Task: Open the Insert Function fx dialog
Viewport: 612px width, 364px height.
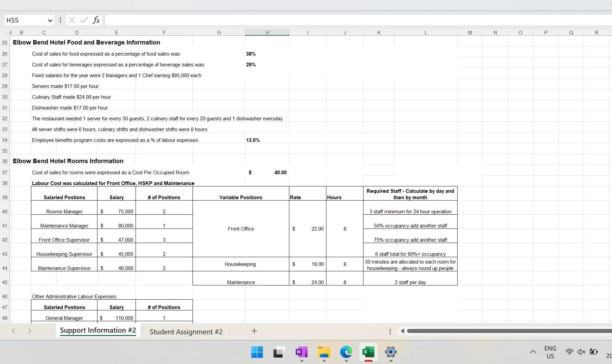Action: (x=96, y=20)
